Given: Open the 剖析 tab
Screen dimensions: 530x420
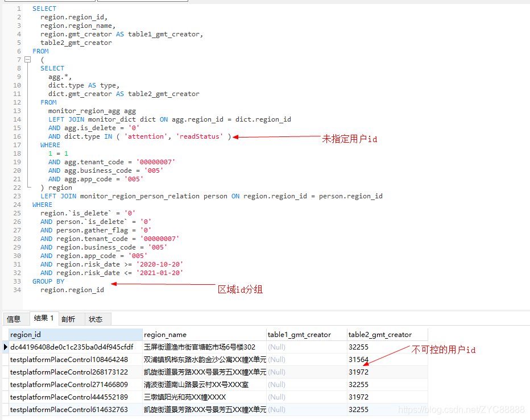Looking at the screenshot, I should coord(68,319).
